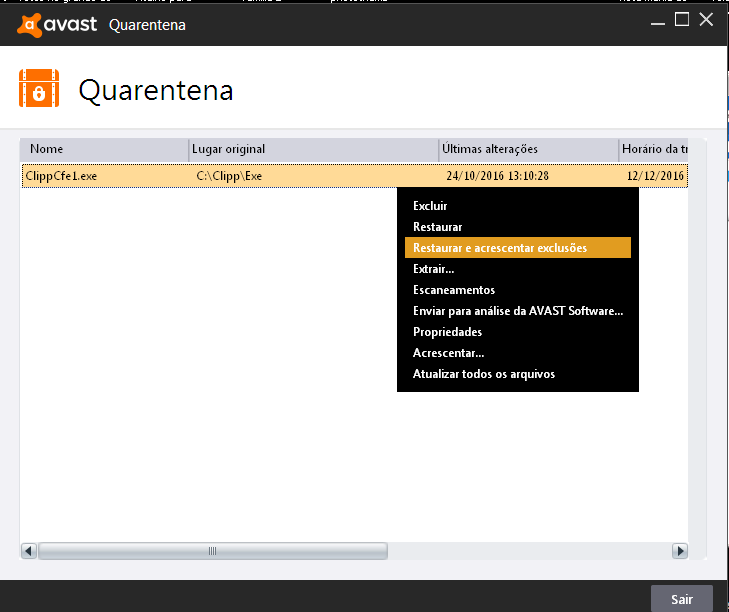The width and height of the screenshot is (729, 612).
Task: Select Escaneamentos menu entry
Action: tap(454, 290)
